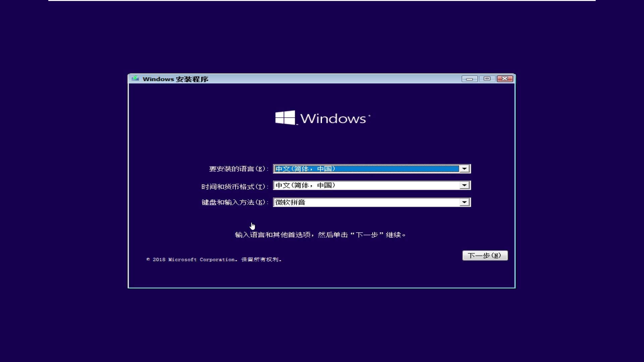
Task: Click the 时间和货币格式(T) label
Action: tap(235, 186)
